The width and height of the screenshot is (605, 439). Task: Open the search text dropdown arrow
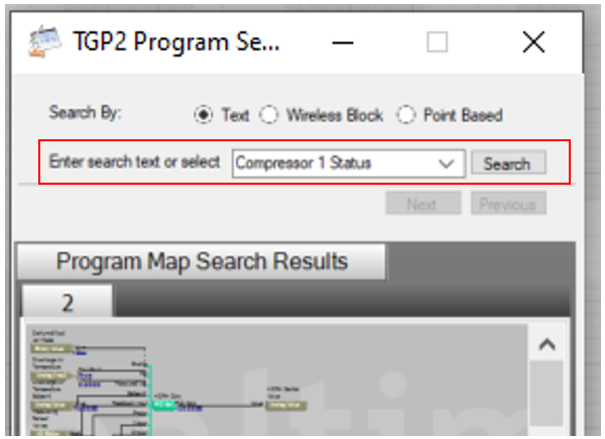[x=447, y=164]
